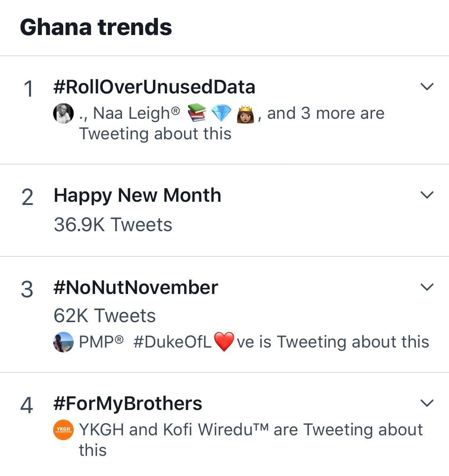Image resolution: width=449 pixels, height=476 pixels.
Task: Click the Ghana trends heading
Action: point(96,27)
